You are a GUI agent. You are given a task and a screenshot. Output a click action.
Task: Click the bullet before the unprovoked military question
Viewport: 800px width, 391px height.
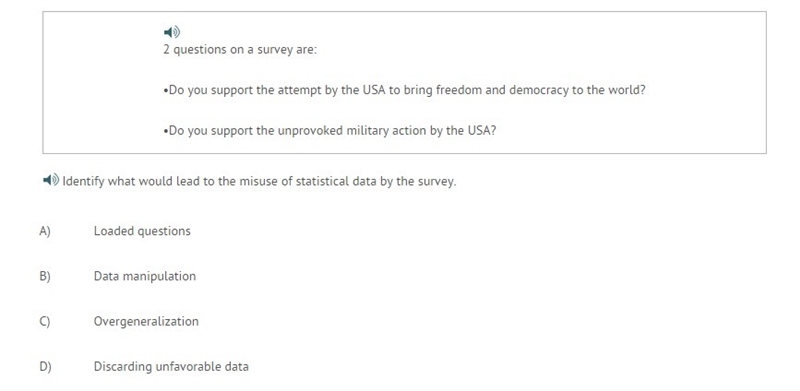coord(166,131)
